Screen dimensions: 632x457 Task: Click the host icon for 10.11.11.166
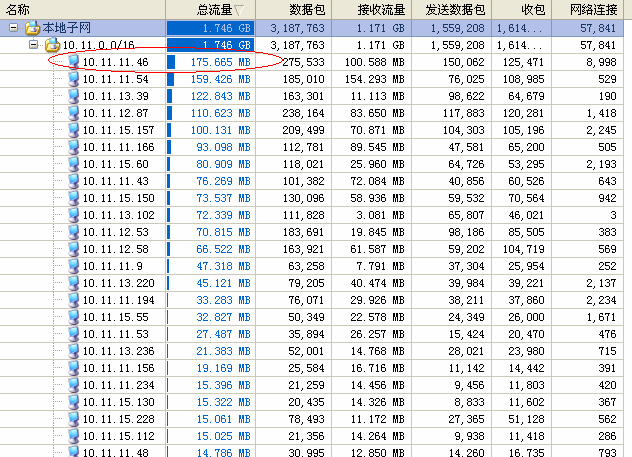coord(73,147)
